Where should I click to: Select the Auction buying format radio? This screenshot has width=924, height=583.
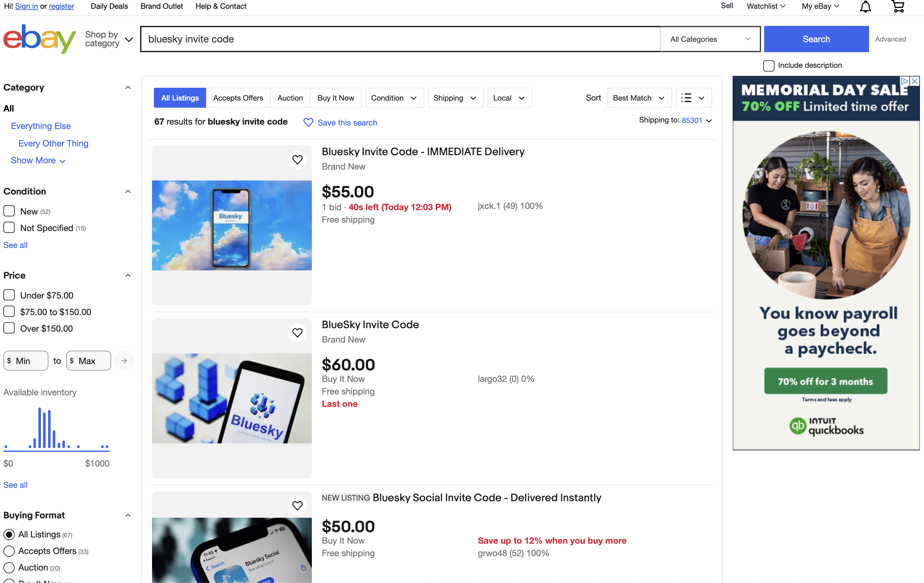[x=9, y=567]
